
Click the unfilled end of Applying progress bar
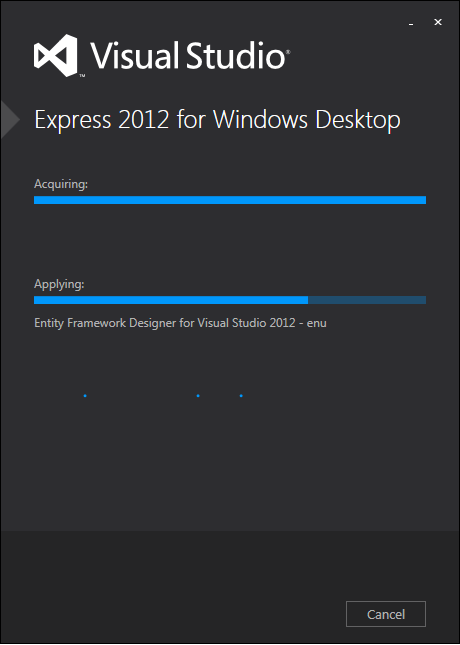(x=367, y=300)
